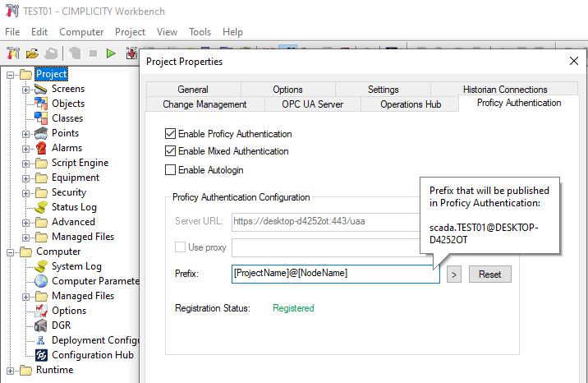Expand the Script Engine tree node
588x383 pixels.
click(25, 164)
